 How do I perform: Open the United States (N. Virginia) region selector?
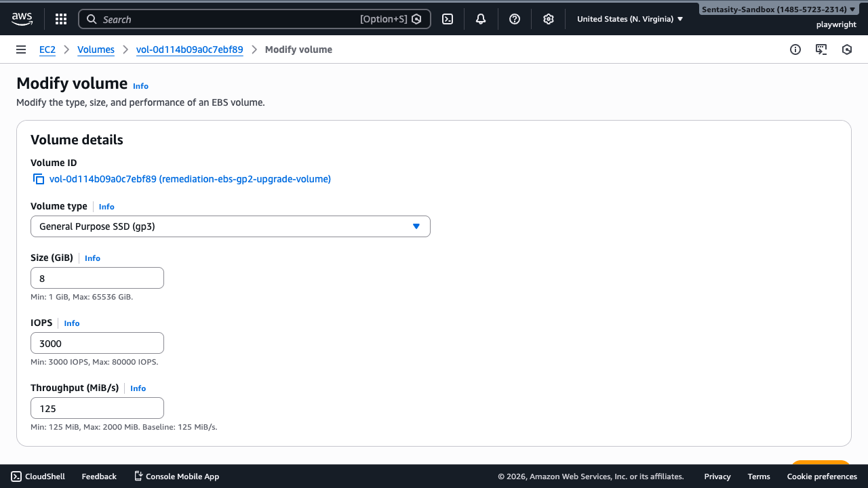coord(629,19)
